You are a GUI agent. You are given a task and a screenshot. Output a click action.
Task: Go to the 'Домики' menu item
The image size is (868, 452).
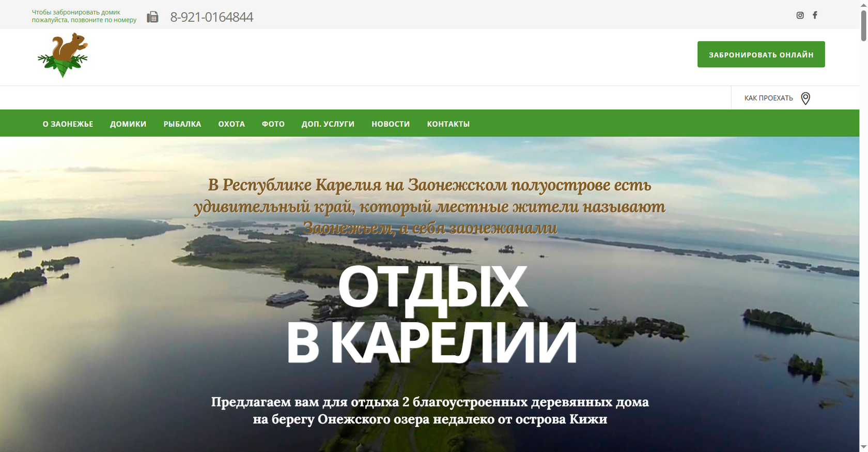point(128,124)
